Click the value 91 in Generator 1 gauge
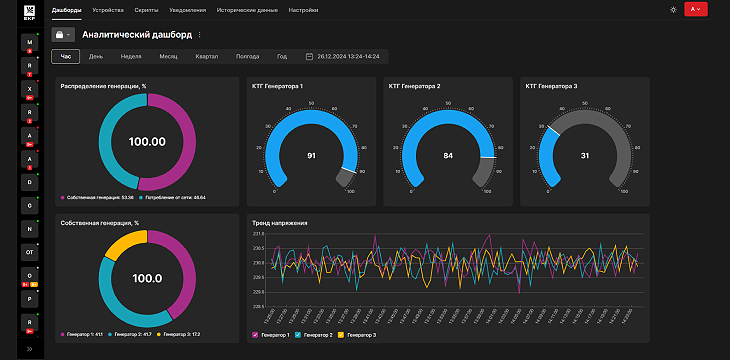 pos(311,156)
